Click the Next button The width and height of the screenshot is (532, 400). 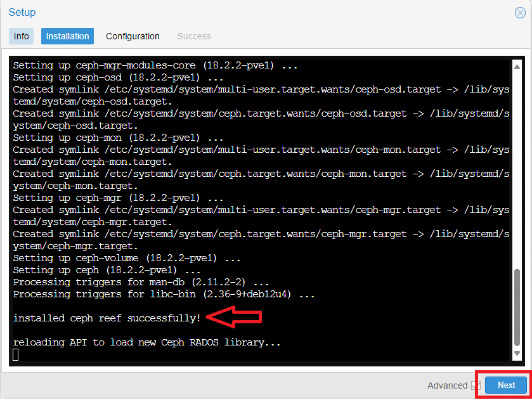[506, 385]
